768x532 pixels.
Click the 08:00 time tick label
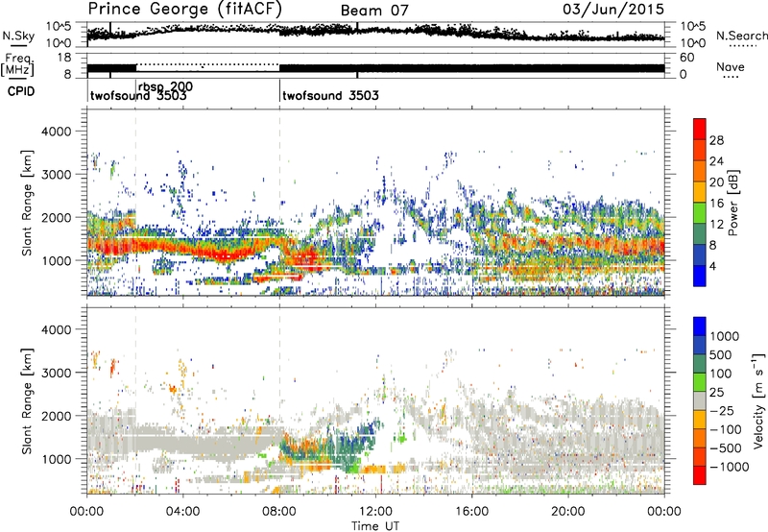279,512
